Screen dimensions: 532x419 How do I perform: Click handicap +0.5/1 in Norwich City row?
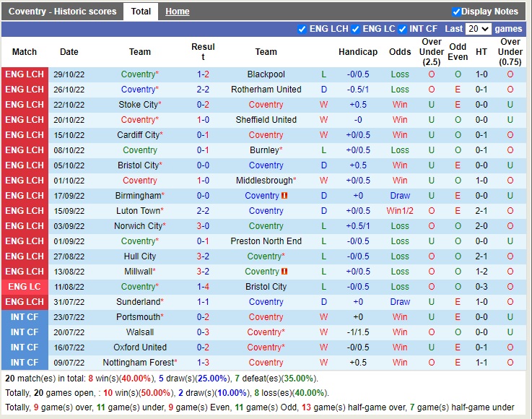(x=358, y=226)
